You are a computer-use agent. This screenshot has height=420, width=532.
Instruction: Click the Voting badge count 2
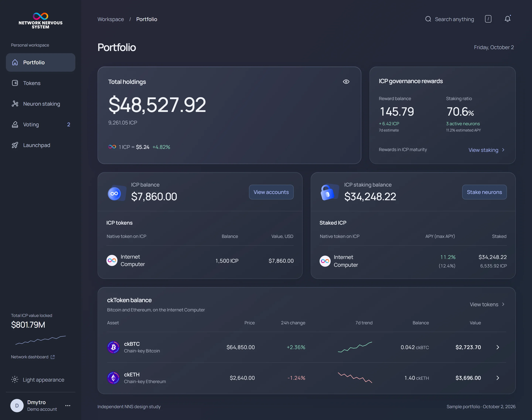click(x=69, y=124)
